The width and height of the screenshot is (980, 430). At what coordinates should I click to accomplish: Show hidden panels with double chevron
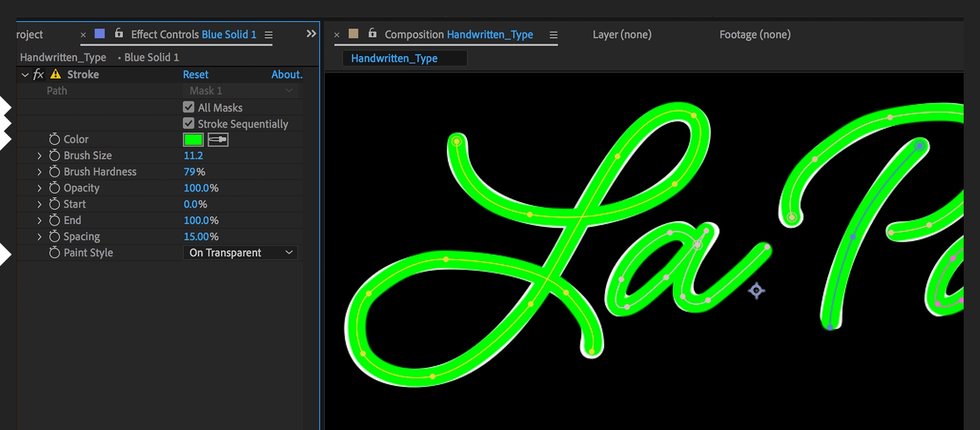pyautogui.click(x=311, y=34)
